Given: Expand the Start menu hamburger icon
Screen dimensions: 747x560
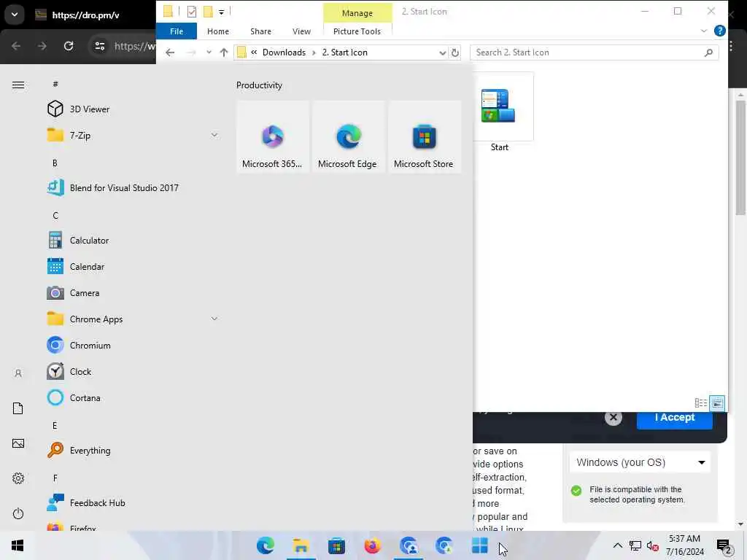Looking at the screenshot, I should [x=18, y=85].
